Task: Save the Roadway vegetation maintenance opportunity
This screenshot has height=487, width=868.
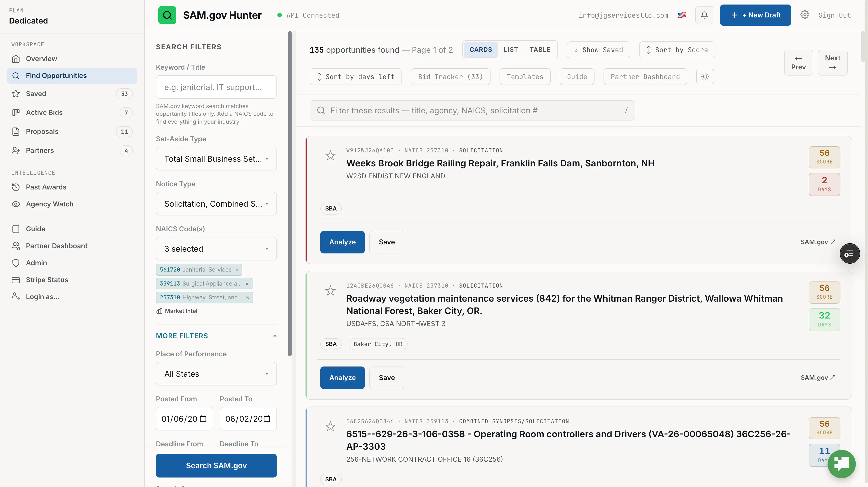Action: click(x=387, y=378)
